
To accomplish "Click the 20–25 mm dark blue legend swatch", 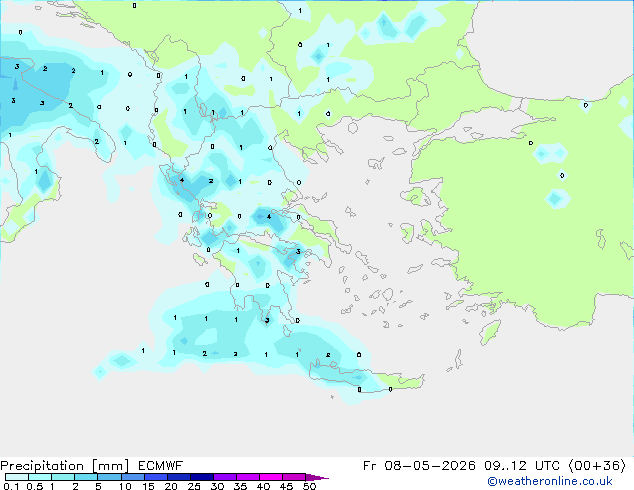I will pyautogui.click(x=179, y=477).
